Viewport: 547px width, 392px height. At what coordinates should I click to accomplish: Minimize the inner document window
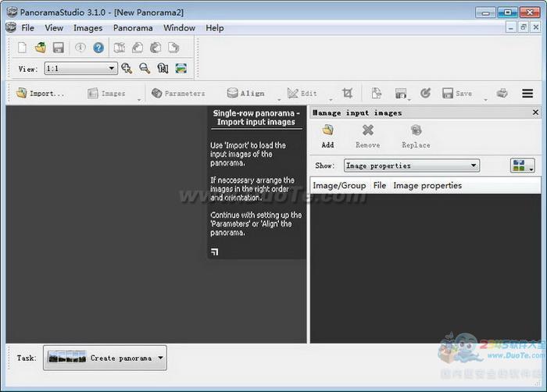[x=511, y=27]
